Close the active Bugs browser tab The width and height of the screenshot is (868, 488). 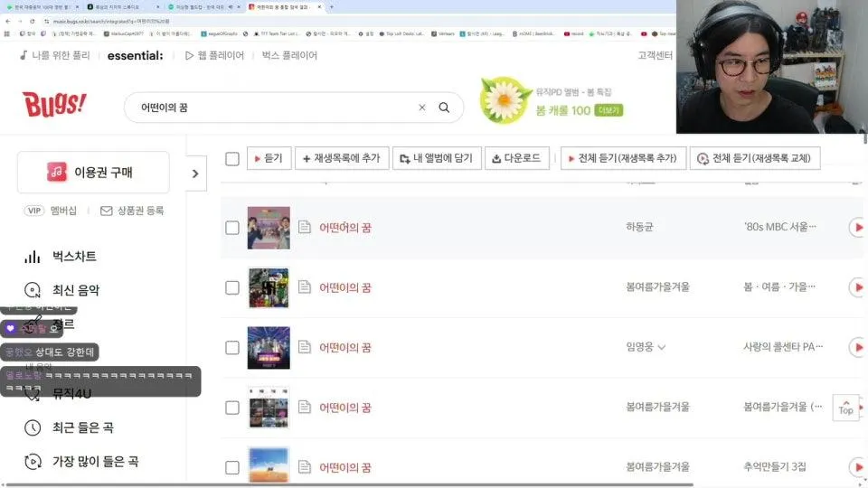click(x=319, y=7)
